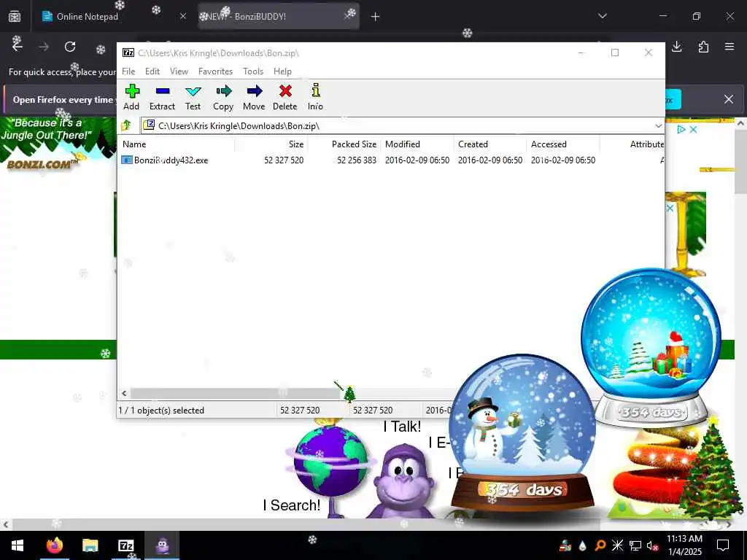Viewport: 747px width, 560px height.
Task: Open the taskbar clock showing 11:13 AM
Action: click(684, 545)
